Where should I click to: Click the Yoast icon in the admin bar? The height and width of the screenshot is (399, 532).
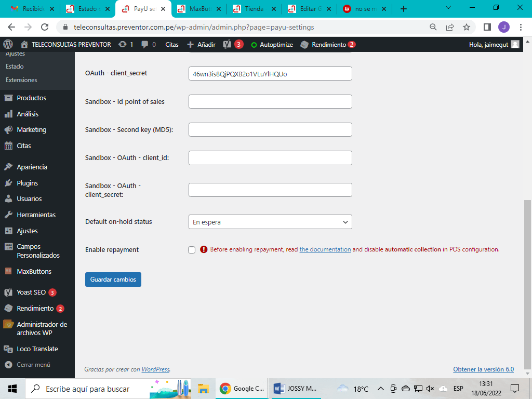227,45
